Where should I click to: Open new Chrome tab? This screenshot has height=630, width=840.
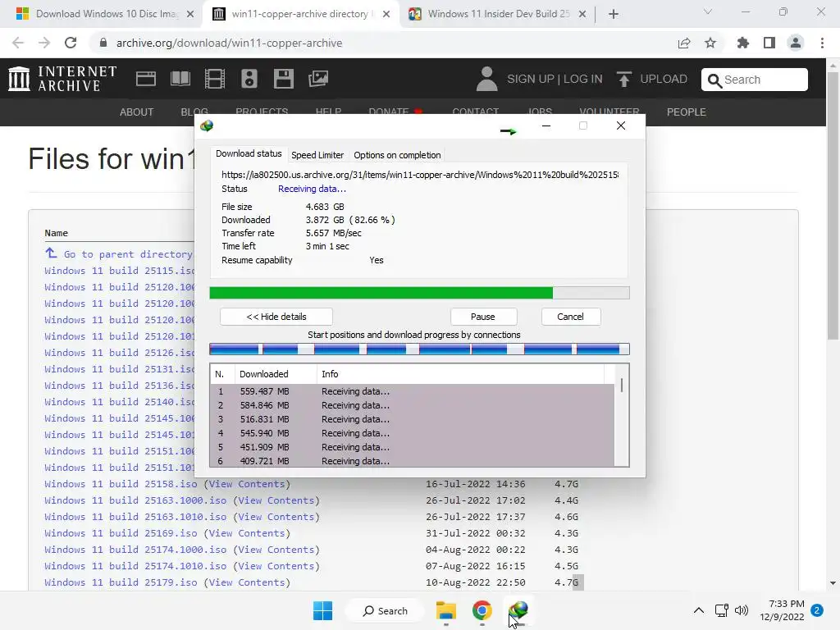(x=614, y=14)
